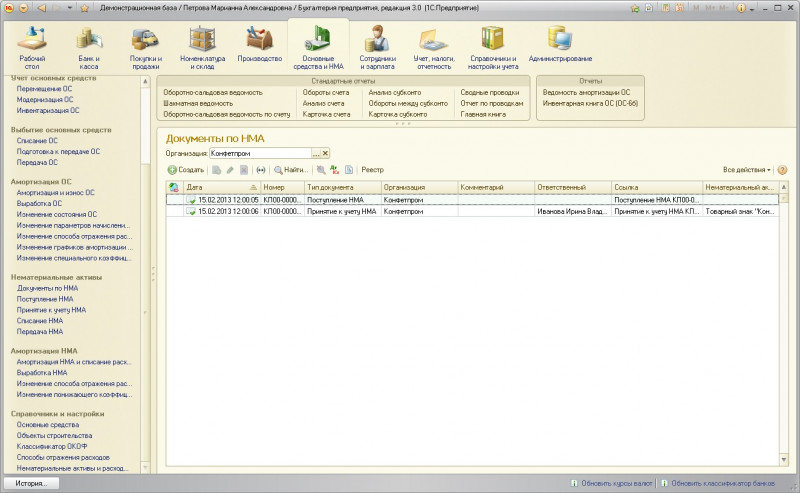The image size is (800, 493).
Task: Open Шахматная ведомость report
Action: point(198,103)
